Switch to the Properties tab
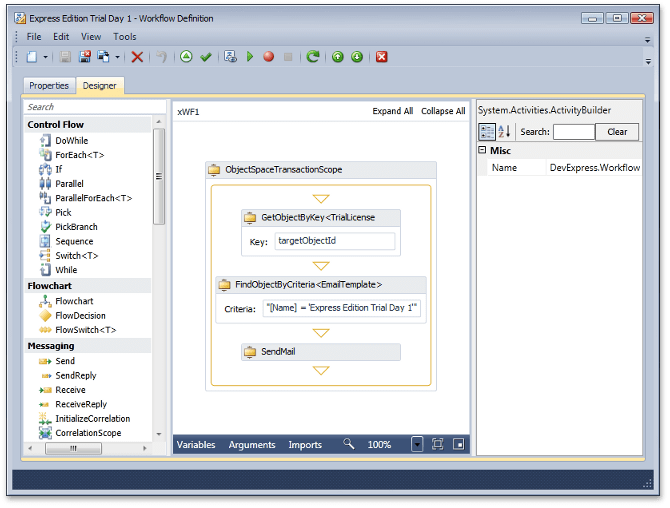The image size is (670, 508). [49, 86]
